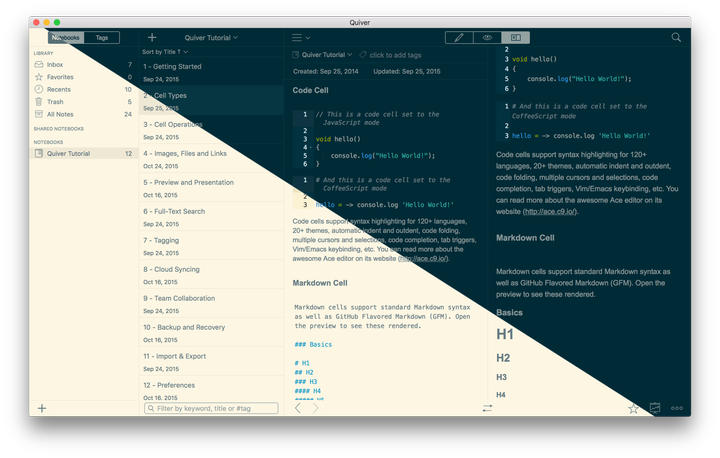Open Favorites in the library
This screenshot has height=458, width=720.
coord(84,77)
